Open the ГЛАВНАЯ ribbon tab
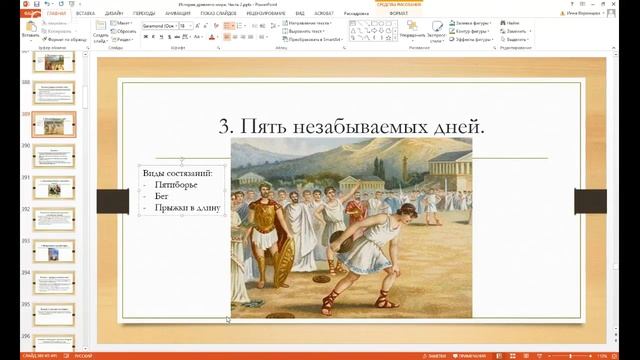Screen dimensions: 640x360 (56, 13)
